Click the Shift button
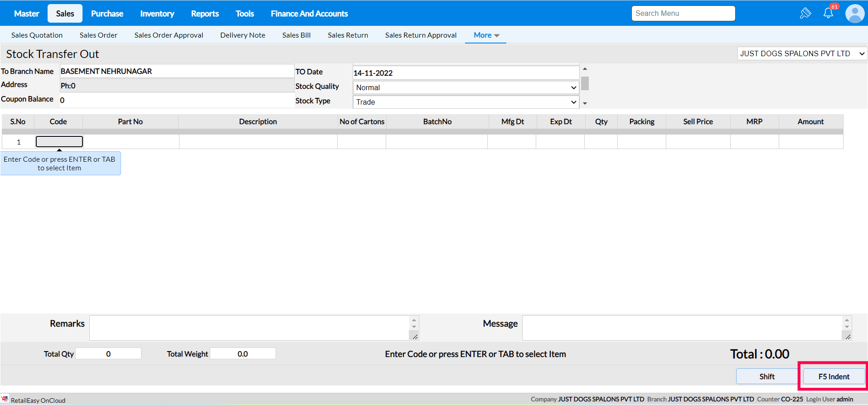 [x=766, y=376]
